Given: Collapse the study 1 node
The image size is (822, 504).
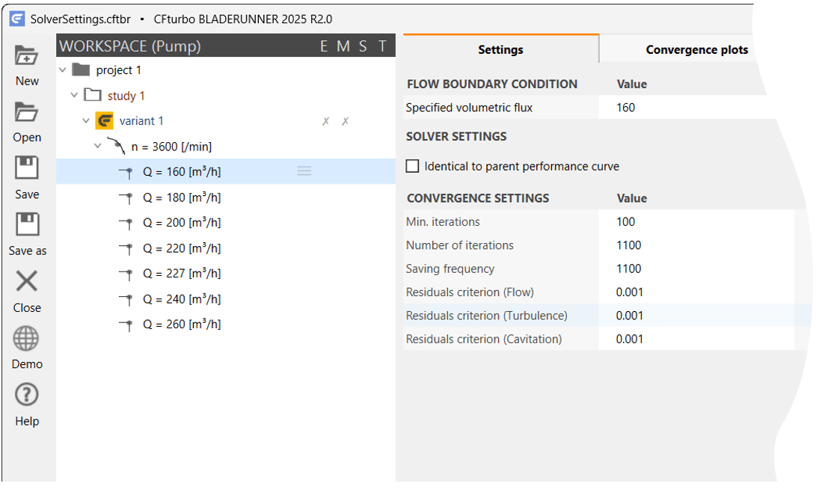Looking at the screenshot, I should [74, 95].
